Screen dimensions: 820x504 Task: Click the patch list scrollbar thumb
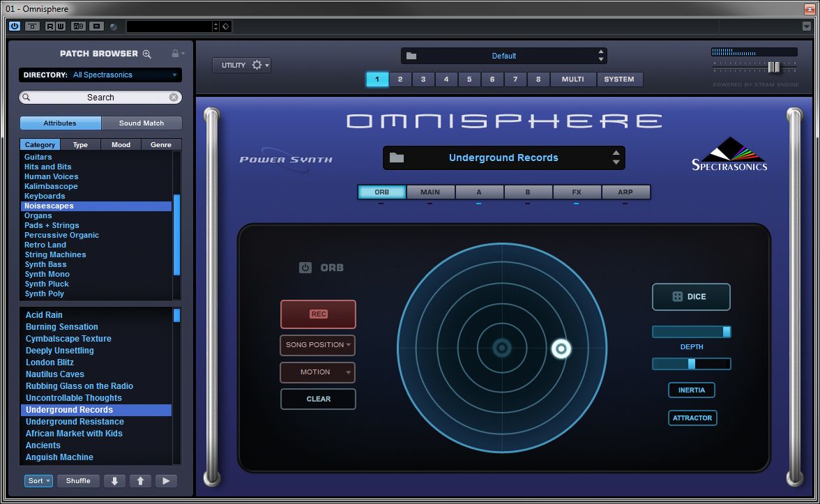coord(177,315)
